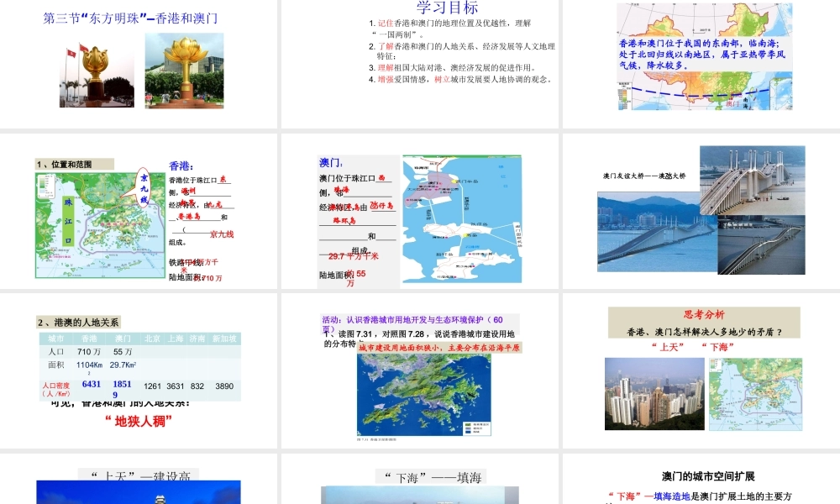Image resolution: width=840 pixels, height=504 pixels.
Task: Click the green 珠江口 vertical label
Action: (68, 221)
